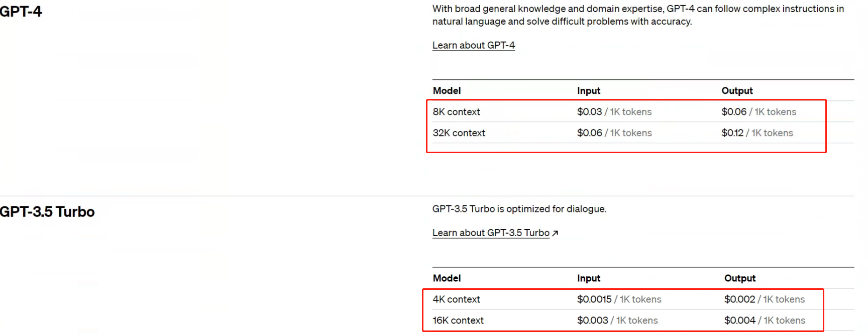Click the Output column header in GPT-4 table
This screenshot has height=335, width=868.
pyautogui.click(x=737, y=91)
